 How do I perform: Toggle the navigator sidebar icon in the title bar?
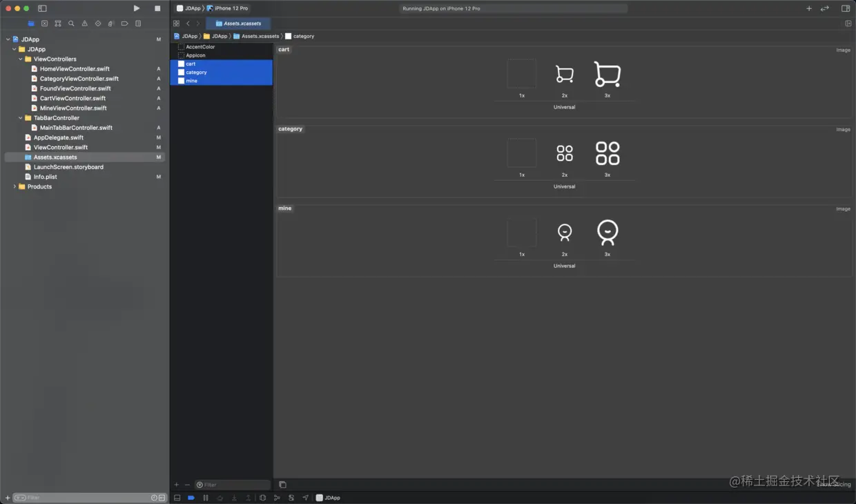point(42,8)
